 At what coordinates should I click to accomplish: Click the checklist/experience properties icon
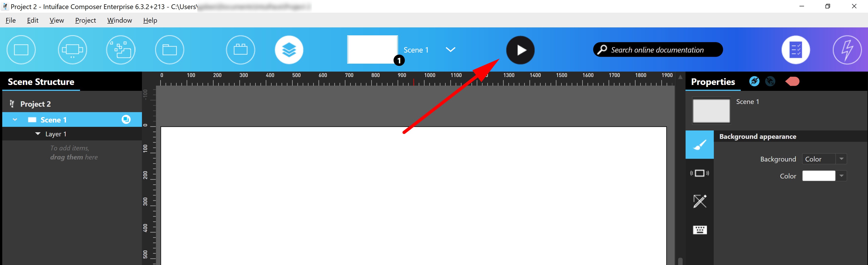pos(796,49)
